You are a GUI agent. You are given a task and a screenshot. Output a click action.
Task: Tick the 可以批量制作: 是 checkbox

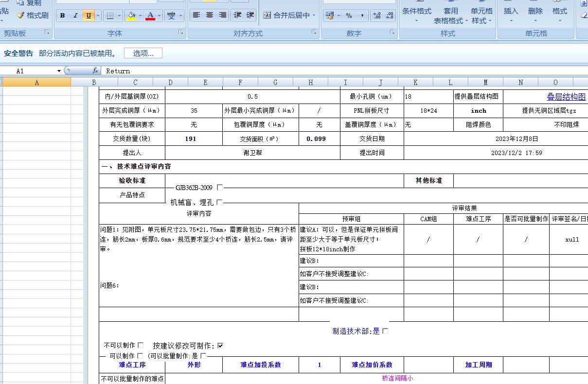pyautogui.click(x=203, y=356)
